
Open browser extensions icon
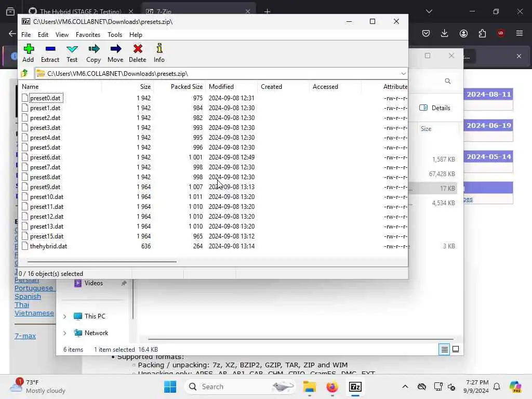tap(482, 33)
